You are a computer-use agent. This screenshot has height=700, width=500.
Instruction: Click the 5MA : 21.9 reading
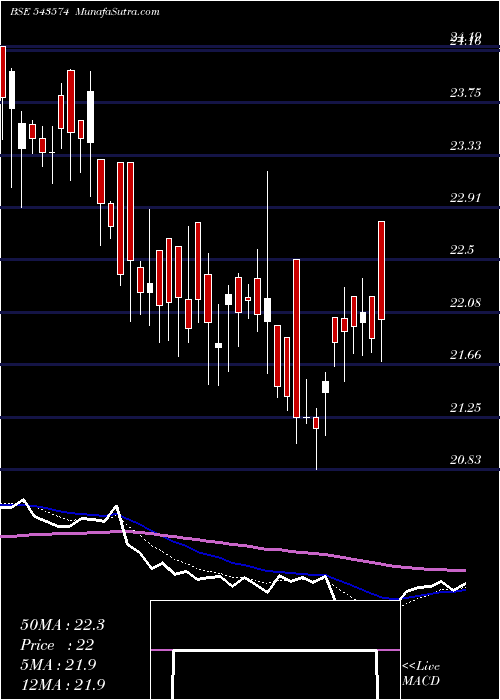(58, 665)
